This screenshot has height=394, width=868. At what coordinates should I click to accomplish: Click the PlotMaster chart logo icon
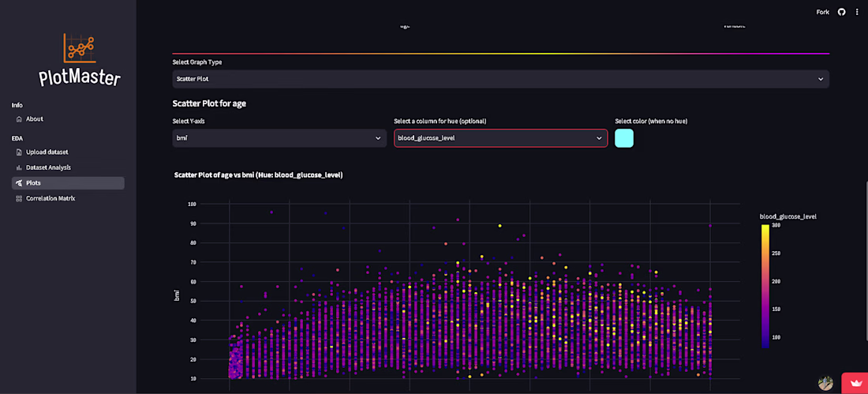pos(79,47)
